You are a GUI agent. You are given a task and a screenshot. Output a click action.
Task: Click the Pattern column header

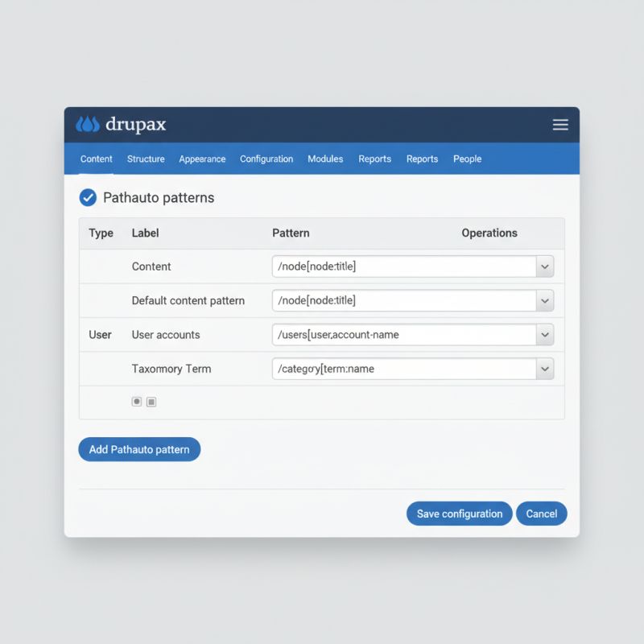click(291, 233)
